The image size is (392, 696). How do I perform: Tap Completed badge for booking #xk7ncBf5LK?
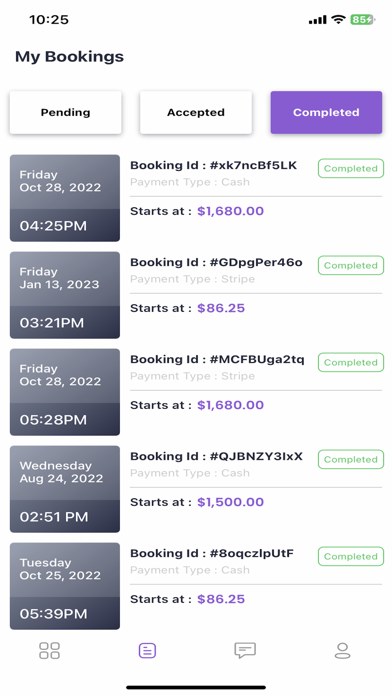point(351,168)
